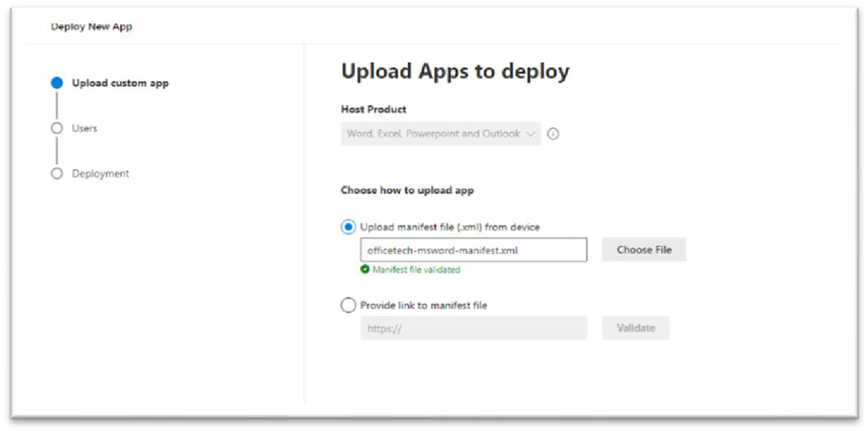Click the blue Upload custom app step circle
Image resolution: width=868 pixels, height=431 pixels.
click(56, 84)
